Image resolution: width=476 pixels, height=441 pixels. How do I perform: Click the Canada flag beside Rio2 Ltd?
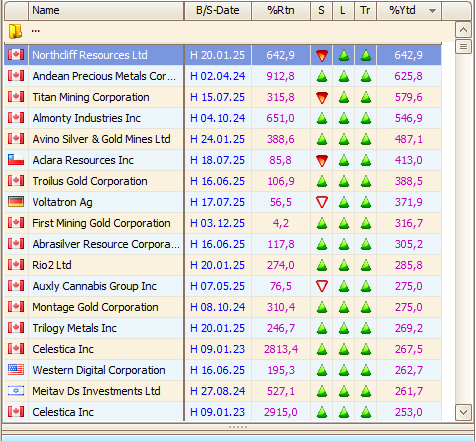point(16,265)
